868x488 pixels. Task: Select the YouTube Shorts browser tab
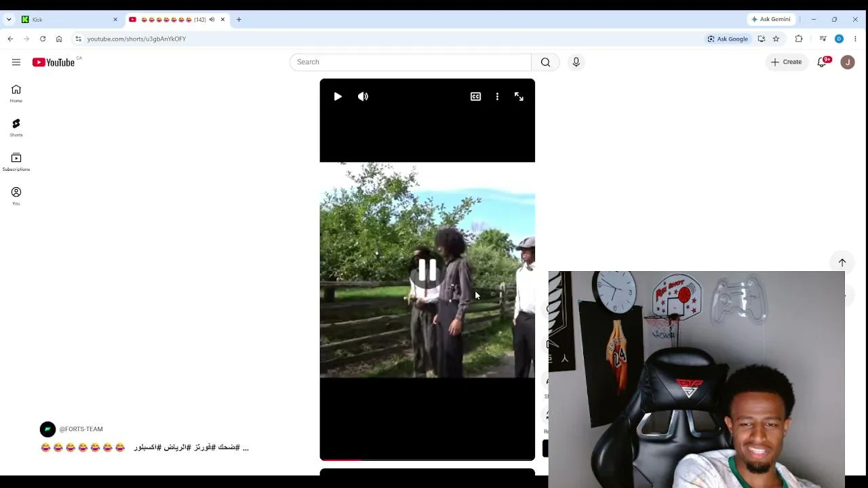[x=178, y=20]
